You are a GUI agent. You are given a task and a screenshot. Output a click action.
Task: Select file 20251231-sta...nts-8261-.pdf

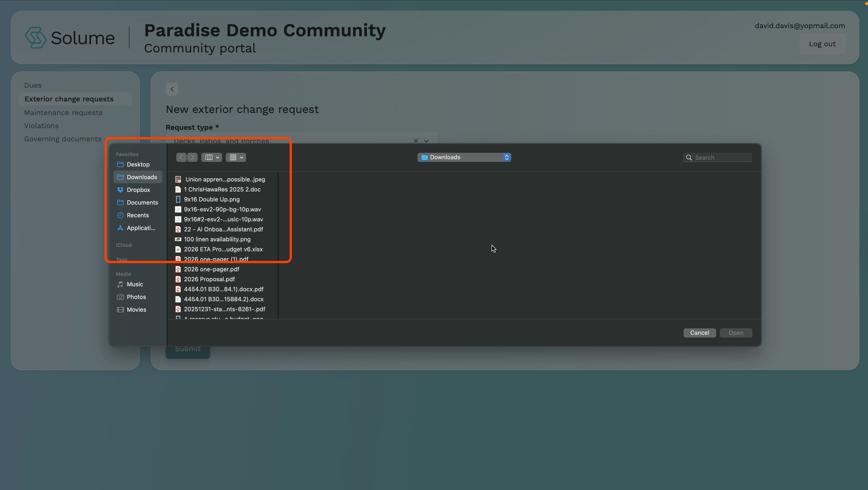click(223, 309)
